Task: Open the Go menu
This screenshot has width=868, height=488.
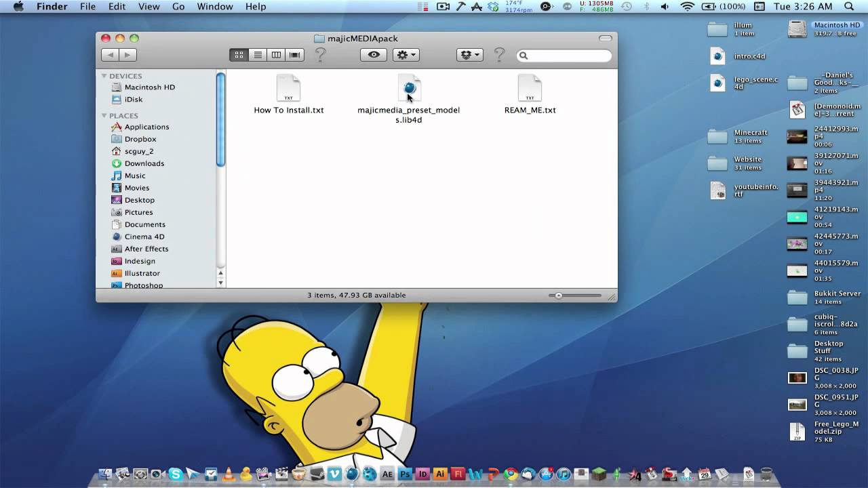Action: click(178, 7)
